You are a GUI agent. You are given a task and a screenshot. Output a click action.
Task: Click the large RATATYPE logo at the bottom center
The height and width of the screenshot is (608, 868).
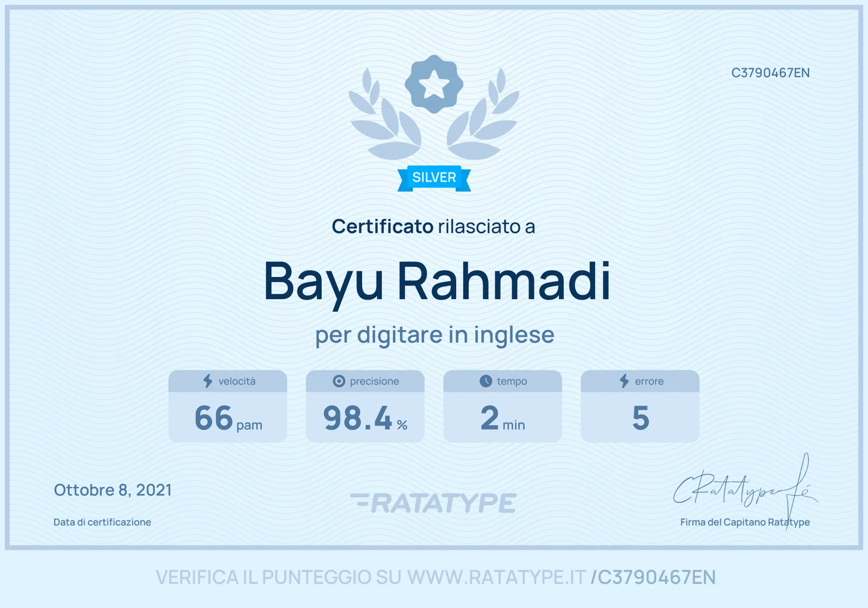(x=434, y=503)
